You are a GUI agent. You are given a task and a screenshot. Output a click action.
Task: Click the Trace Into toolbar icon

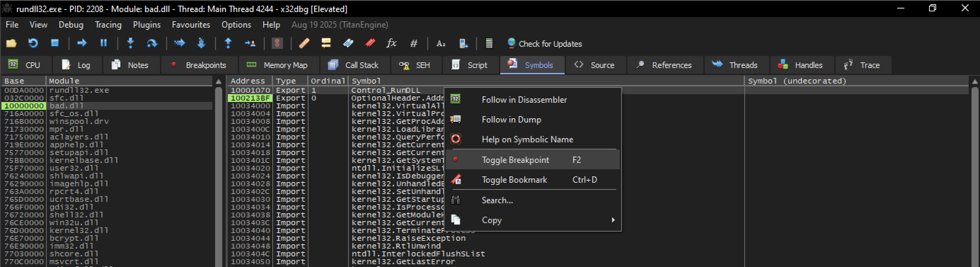coord(179,43)
